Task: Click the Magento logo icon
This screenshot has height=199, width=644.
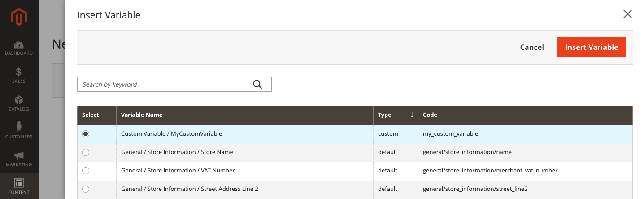Action: point(19,17)
